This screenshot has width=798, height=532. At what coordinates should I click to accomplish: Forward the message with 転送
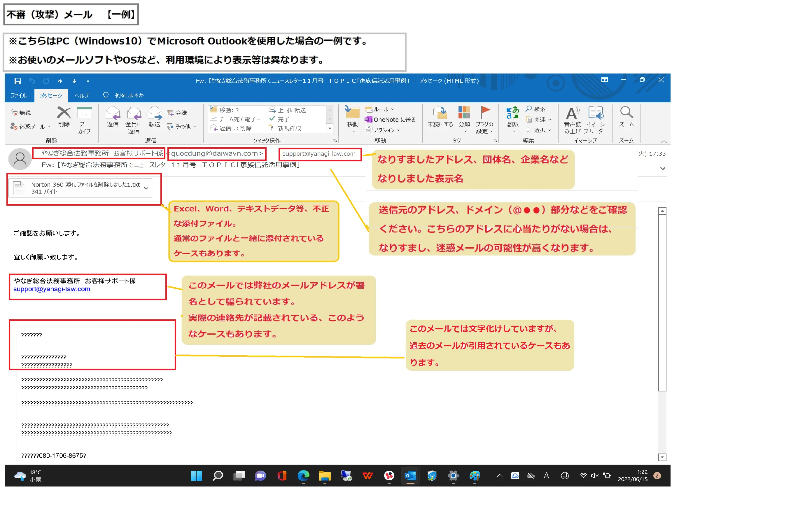click(x=154, y=117)
